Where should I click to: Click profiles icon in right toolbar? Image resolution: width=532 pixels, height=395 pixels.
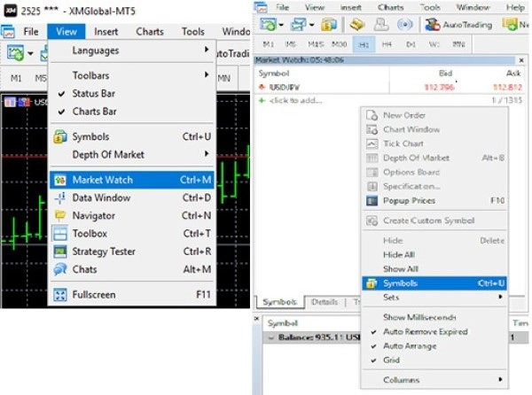[x=299, y=25]
